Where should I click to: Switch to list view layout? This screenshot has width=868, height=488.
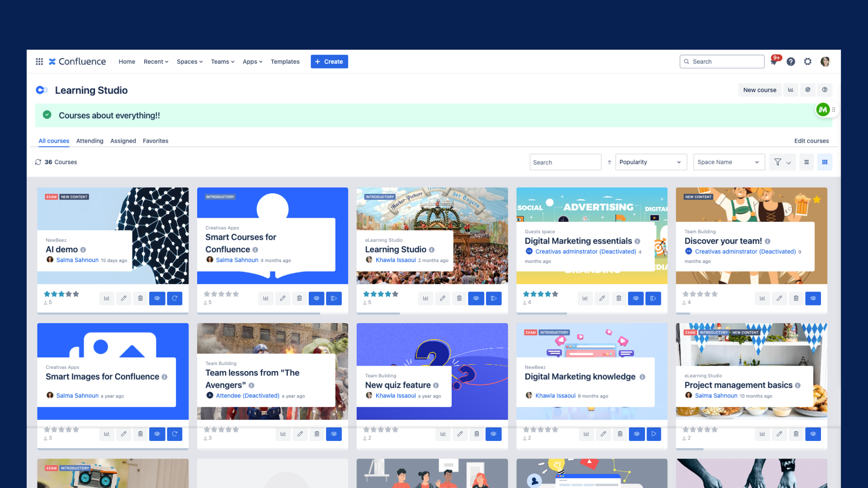(x=807, y=162)
